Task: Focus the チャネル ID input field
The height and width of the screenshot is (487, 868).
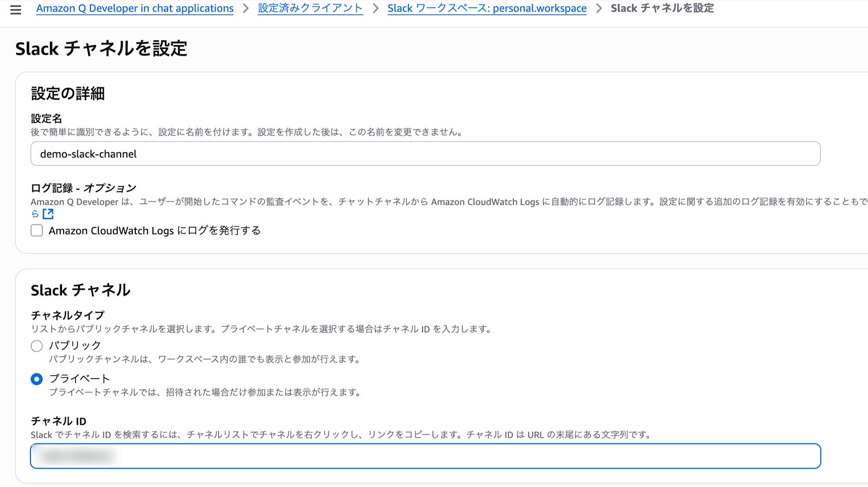Action: [425, 456]
